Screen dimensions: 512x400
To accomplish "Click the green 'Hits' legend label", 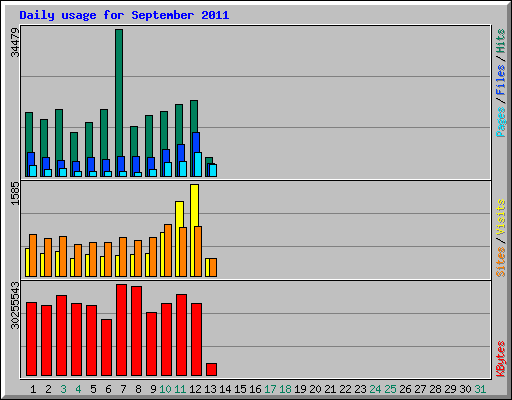I will (501, 41).
